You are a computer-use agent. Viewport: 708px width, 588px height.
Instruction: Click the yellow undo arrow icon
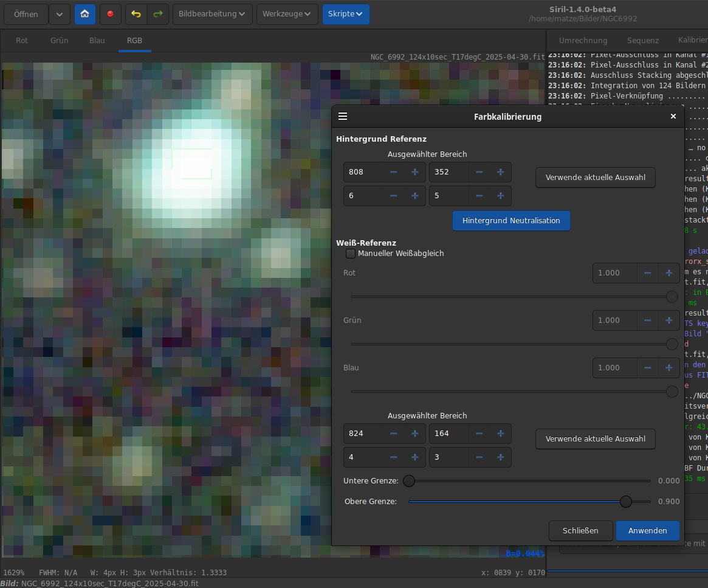136,14
